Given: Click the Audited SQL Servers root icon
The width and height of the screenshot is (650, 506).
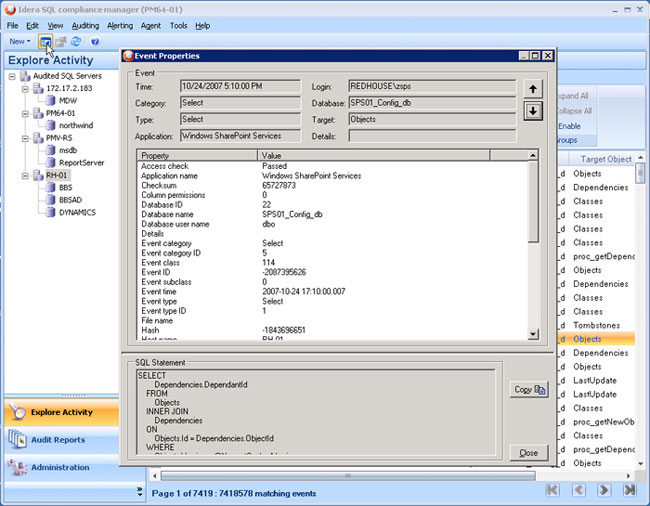Looking at the screenshot, I should pos(25,76).
